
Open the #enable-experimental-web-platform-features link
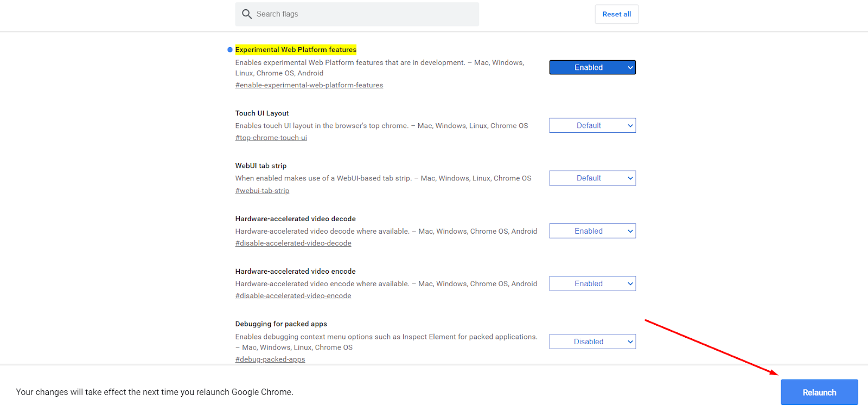click(309, 85)
